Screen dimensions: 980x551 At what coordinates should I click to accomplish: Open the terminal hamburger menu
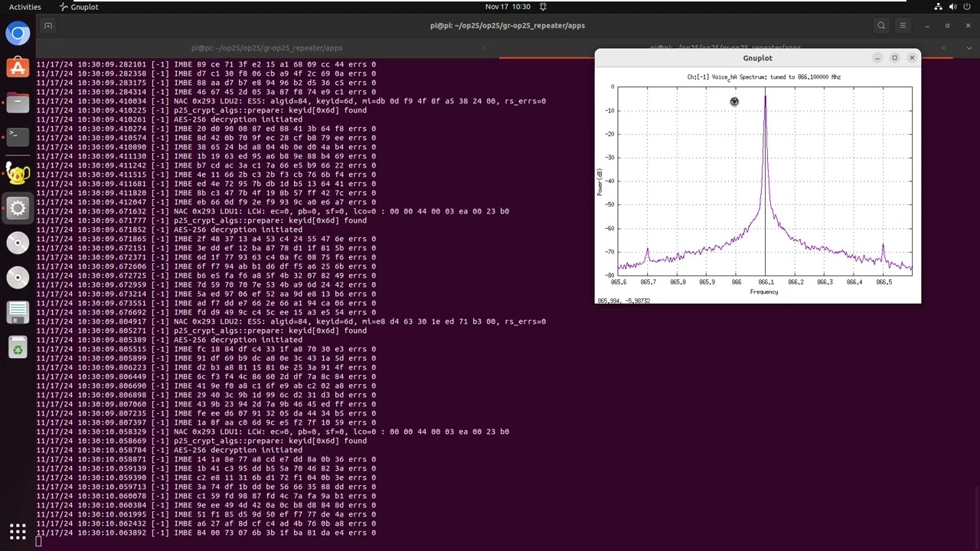pyautogui.click(x=903, y=25)
